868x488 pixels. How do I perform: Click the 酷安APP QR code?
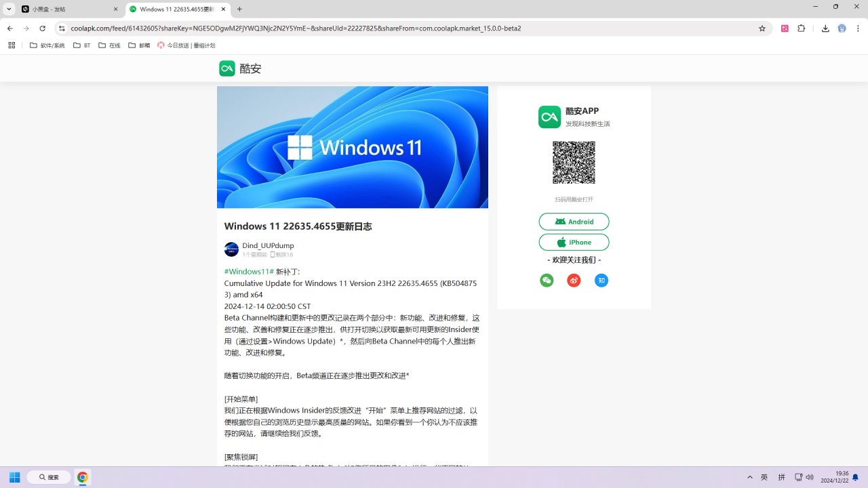pyautogui.click(x=574, y=163)
